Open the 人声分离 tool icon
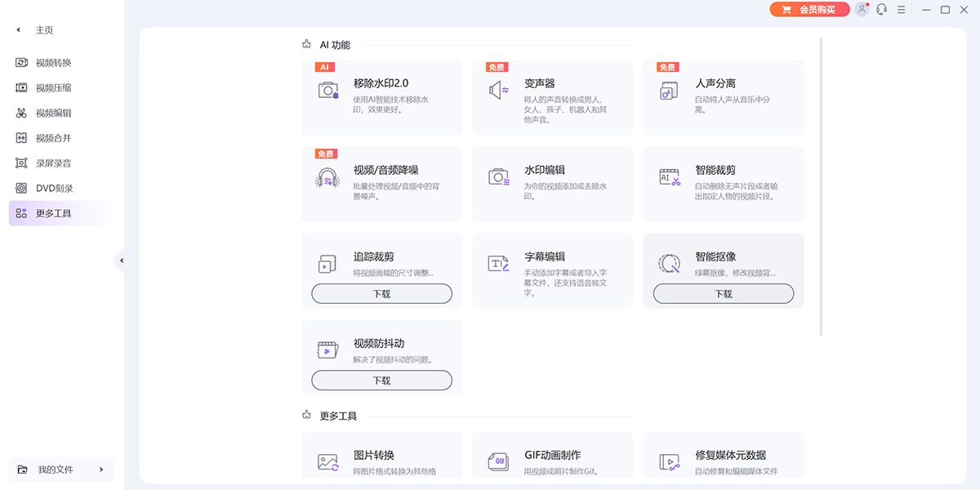 point(670,91)
